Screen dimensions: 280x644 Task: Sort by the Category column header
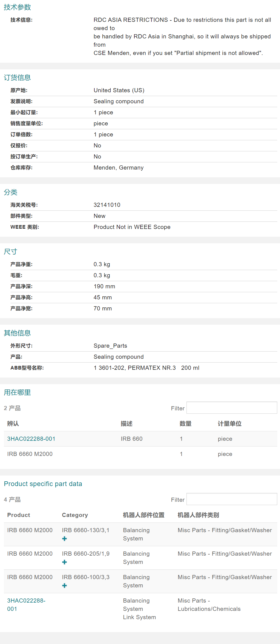pos(75,515)
